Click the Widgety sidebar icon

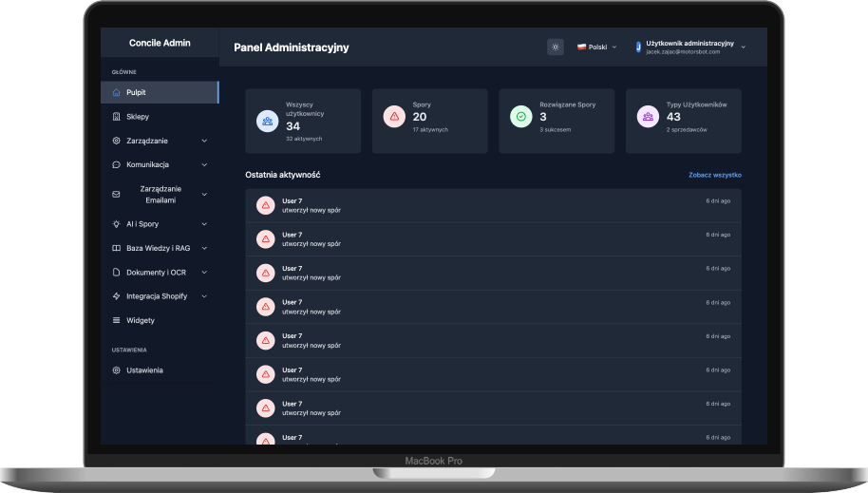coord(116,320)
